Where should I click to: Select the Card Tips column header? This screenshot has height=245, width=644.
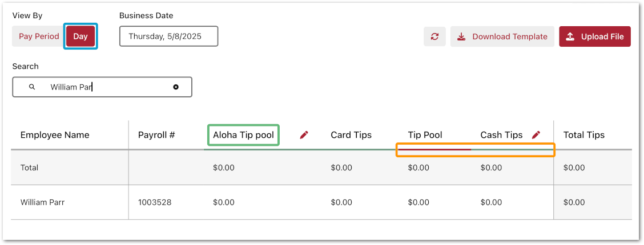pyautogui.click(x=351, y=135)
